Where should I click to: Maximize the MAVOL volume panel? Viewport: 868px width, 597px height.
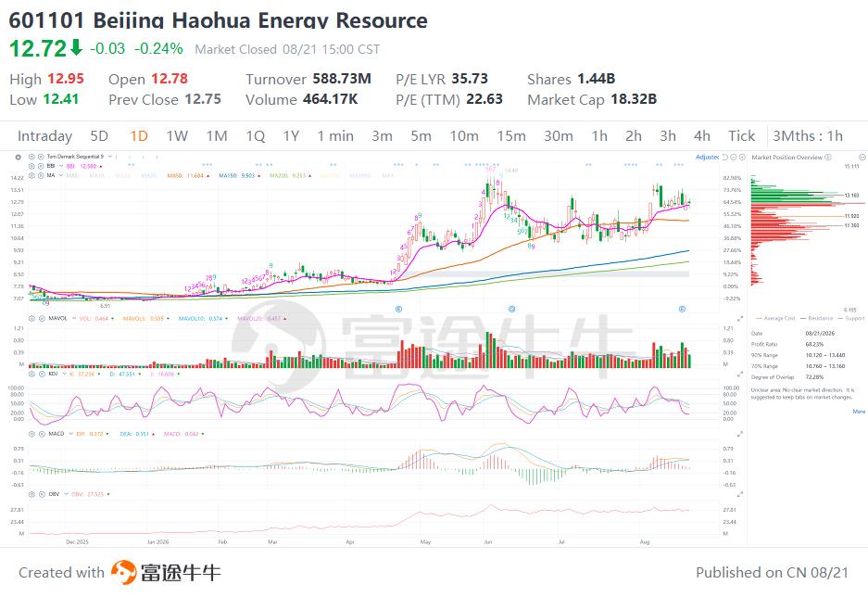point(740,319)
